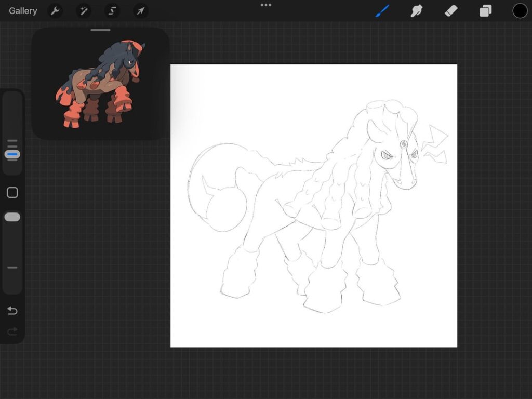
Task: Select the Smudge finger tool
Action: (417, 11)
